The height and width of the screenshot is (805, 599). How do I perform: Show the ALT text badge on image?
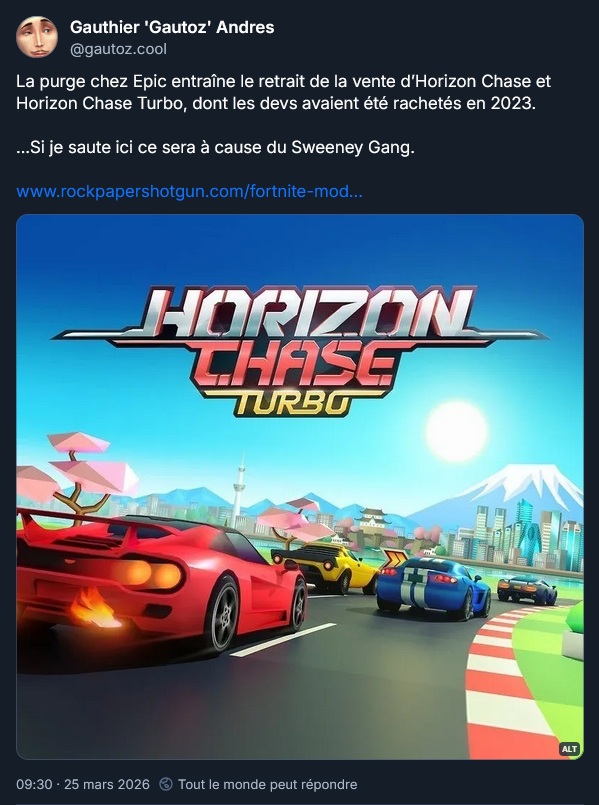coord(569,749)
